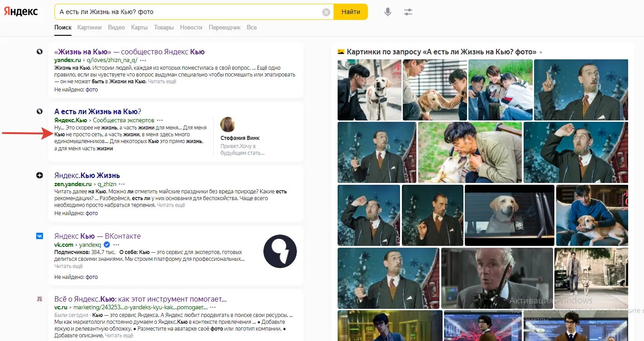Open image of dog looking through car window
Screen dimensions: 644x341
(x=510, y=215)
